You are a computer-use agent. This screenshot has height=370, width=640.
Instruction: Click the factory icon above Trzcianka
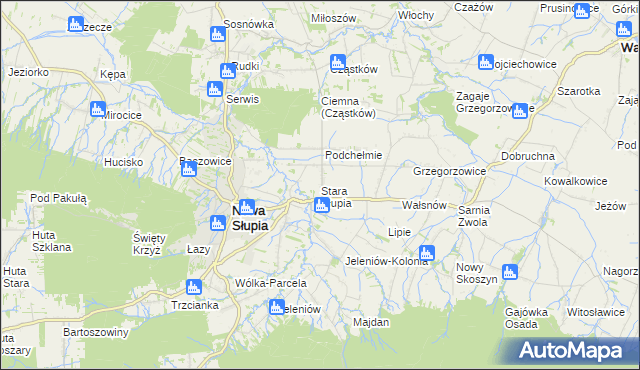click(x=193, y=287)
